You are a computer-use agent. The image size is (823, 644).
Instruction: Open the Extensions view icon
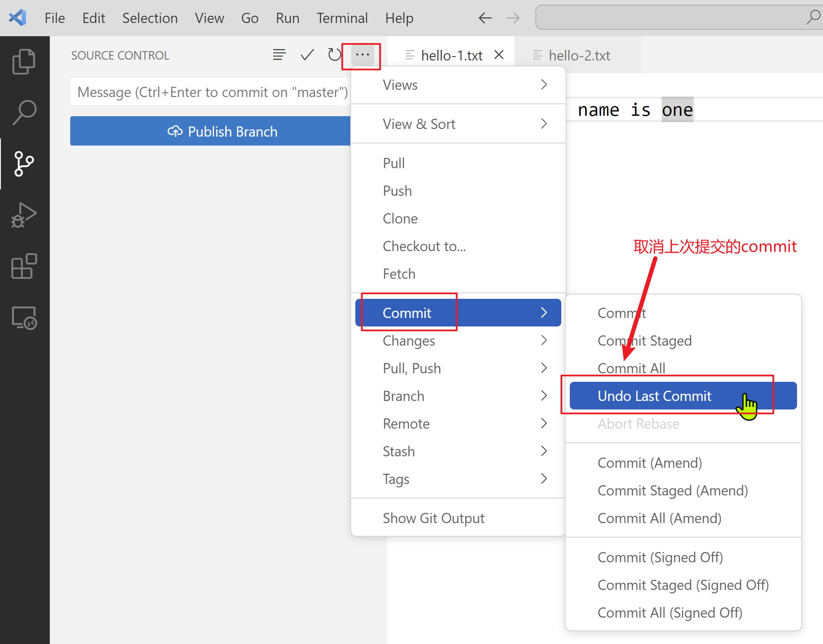[24, 266]
